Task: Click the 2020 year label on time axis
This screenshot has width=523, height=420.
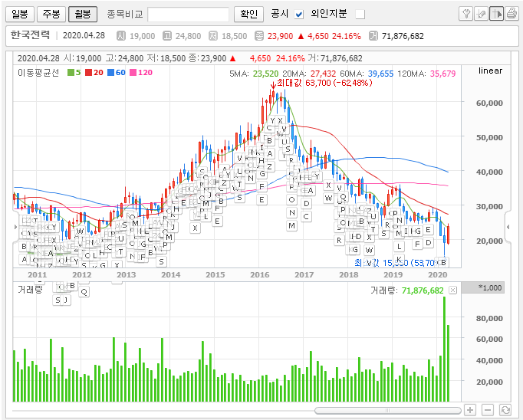Action: [x=437, y=274]
